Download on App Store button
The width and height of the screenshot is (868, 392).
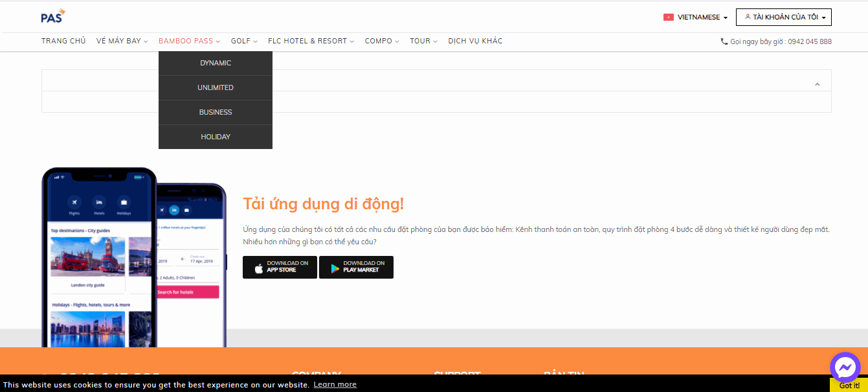coord(280,267)
